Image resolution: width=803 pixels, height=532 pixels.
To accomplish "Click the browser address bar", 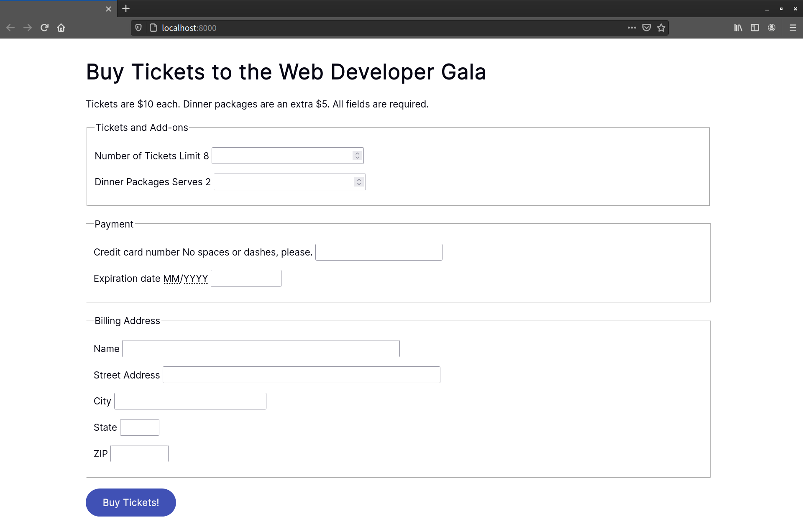I will (335, 28).
